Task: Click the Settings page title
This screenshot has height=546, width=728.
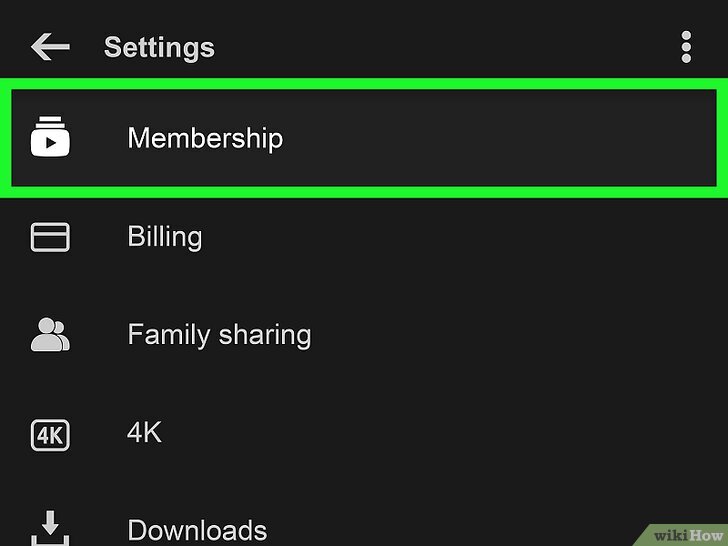Action: coord(159,47)
